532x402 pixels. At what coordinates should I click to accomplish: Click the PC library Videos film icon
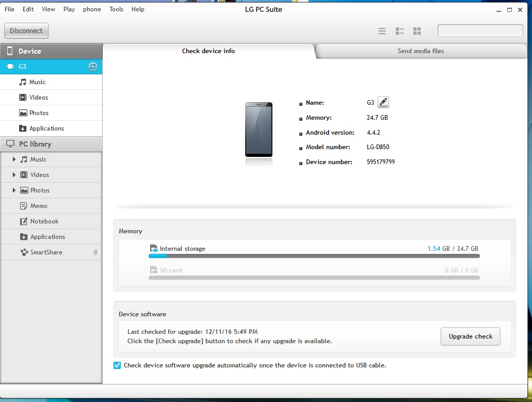click(x=24, y=175)
